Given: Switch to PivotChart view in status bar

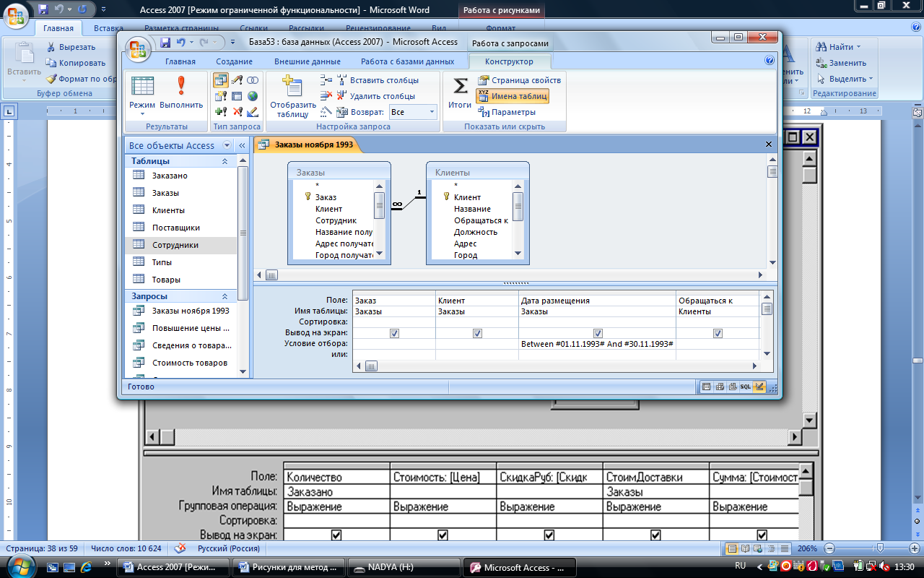Looking at the screenshot, I should point(733,387).
